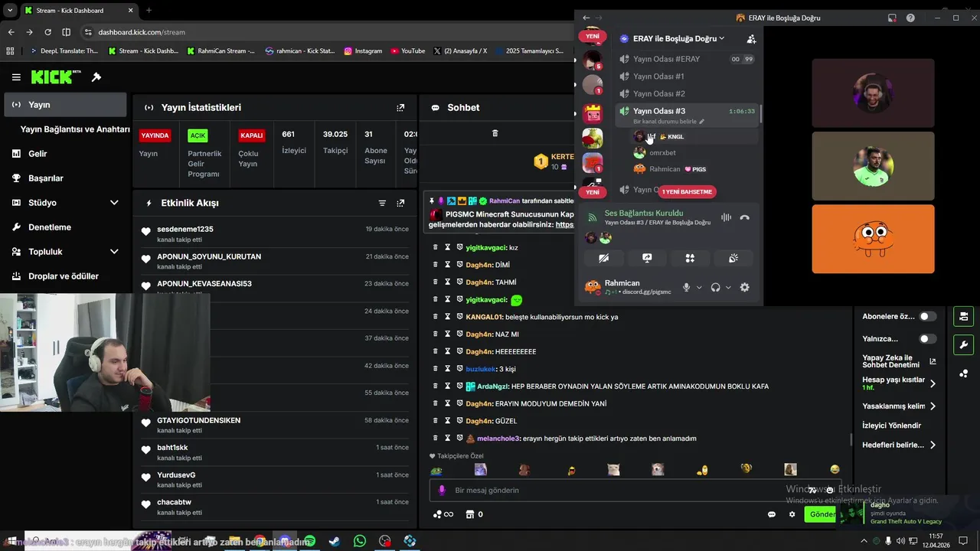Toggle the Abonelere öz... switch

pyautogui.click(x=927, y=316)
